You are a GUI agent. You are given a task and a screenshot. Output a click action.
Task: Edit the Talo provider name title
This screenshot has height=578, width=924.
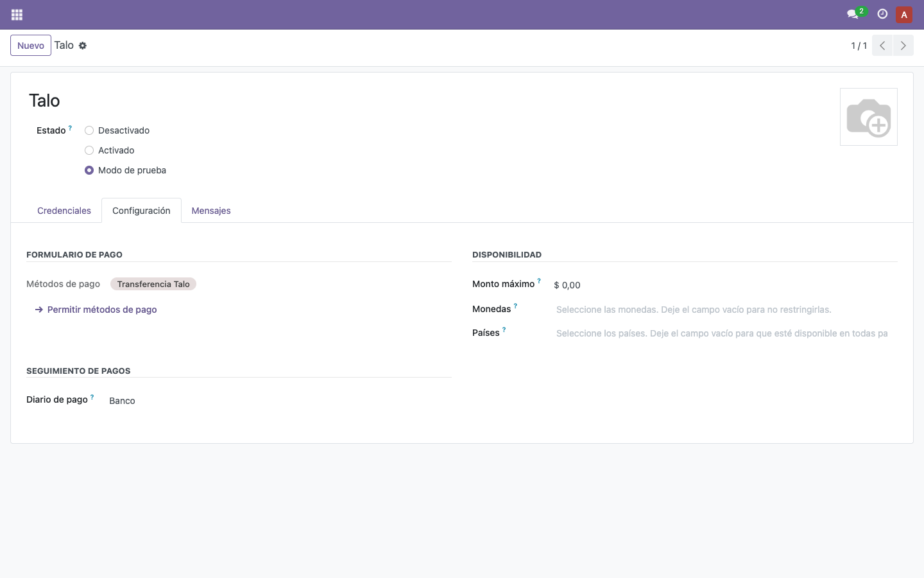click(44, 101)
